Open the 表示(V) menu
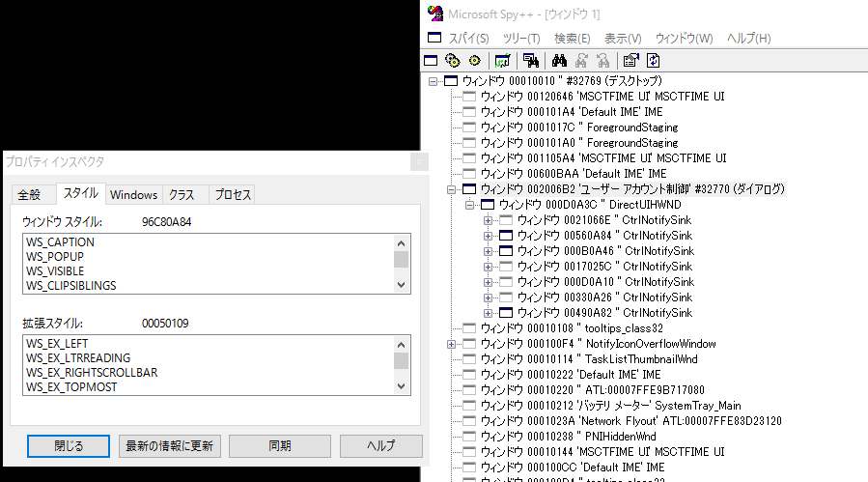 pyautogui.click(x=622, y=39)
